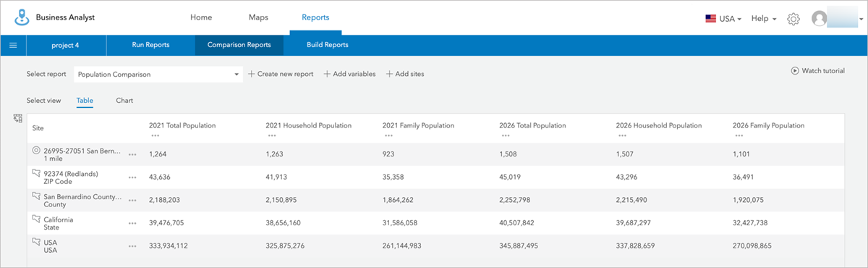Click Add variables
The image size is (868, 268).
349,74
